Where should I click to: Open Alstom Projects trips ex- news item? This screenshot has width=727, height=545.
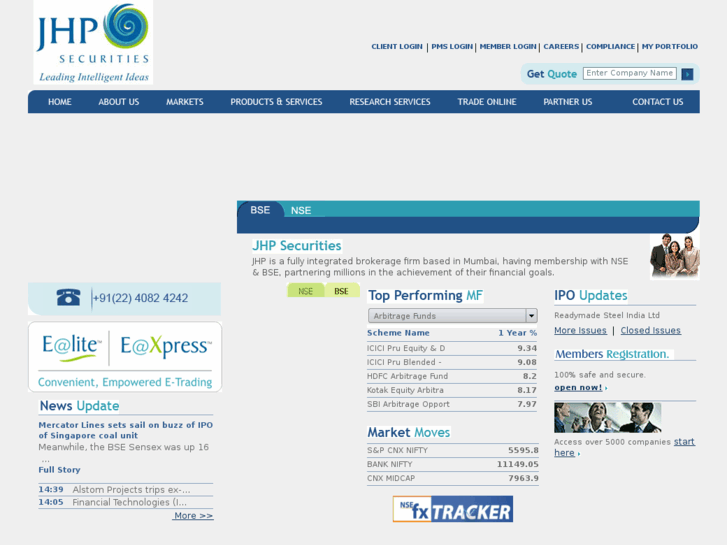click(131, 489)
